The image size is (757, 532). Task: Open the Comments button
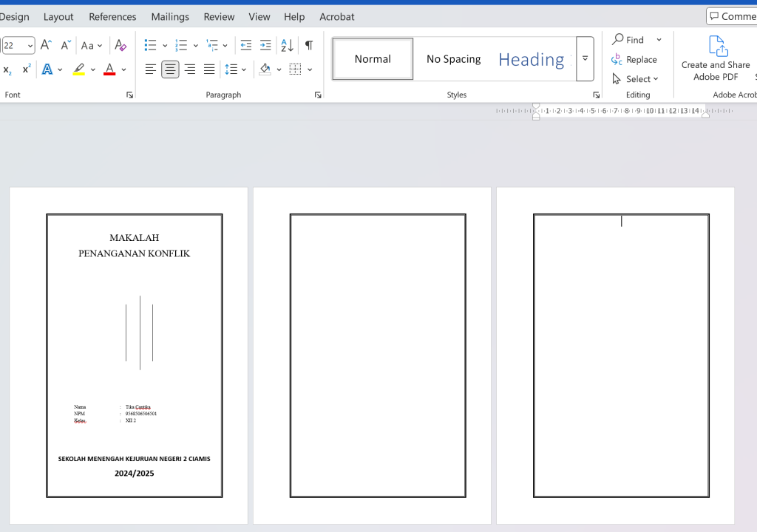click(x=732, y=16)
